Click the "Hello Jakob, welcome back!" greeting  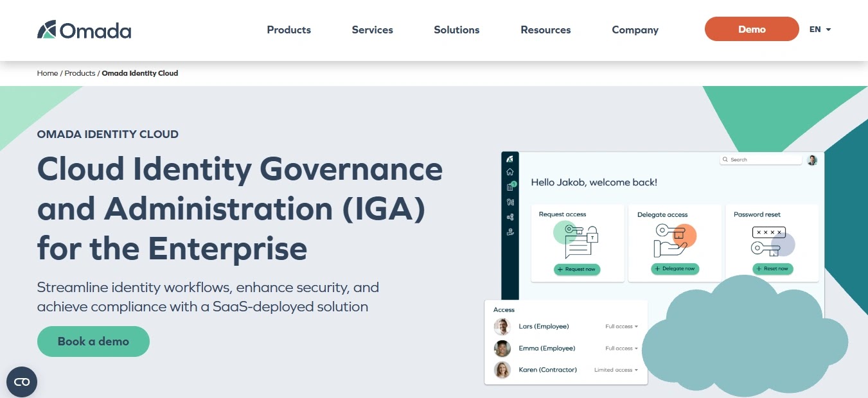pyautogui.click(x=594, y=182)
